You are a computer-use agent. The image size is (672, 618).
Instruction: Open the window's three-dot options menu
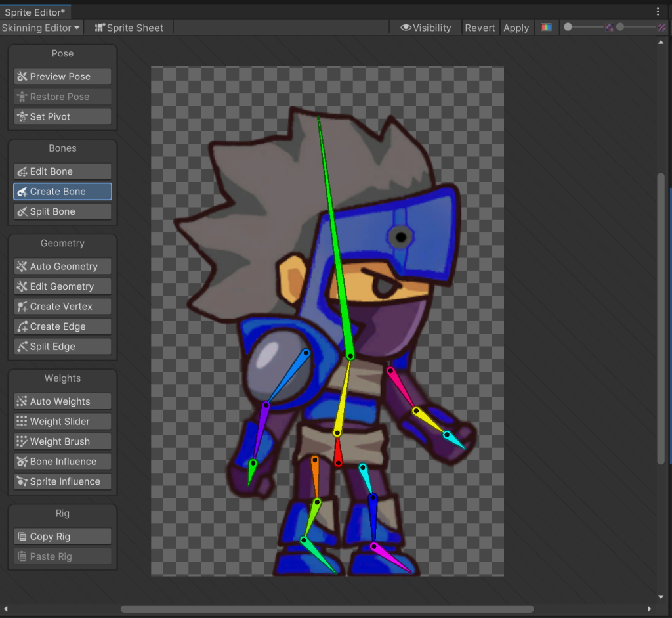[x=658, y=12]
